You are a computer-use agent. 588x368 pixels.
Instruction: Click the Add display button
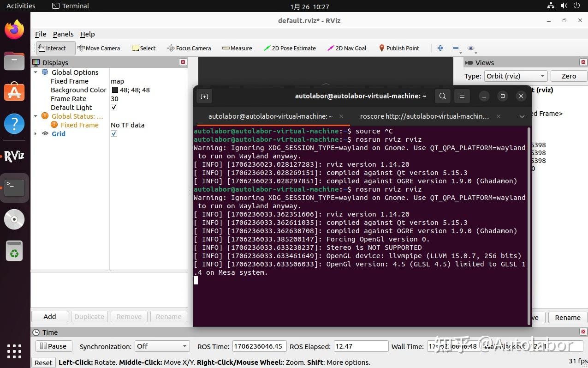[x=49, y=316]
